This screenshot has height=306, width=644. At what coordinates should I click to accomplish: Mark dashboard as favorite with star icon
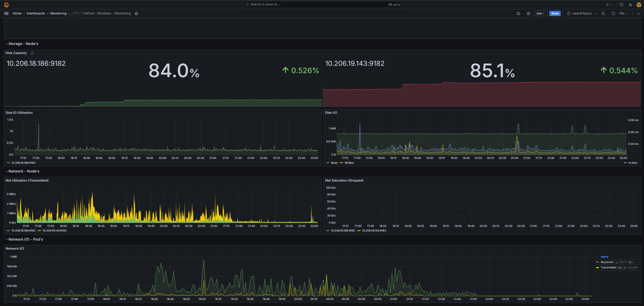[x=136, y=13]
